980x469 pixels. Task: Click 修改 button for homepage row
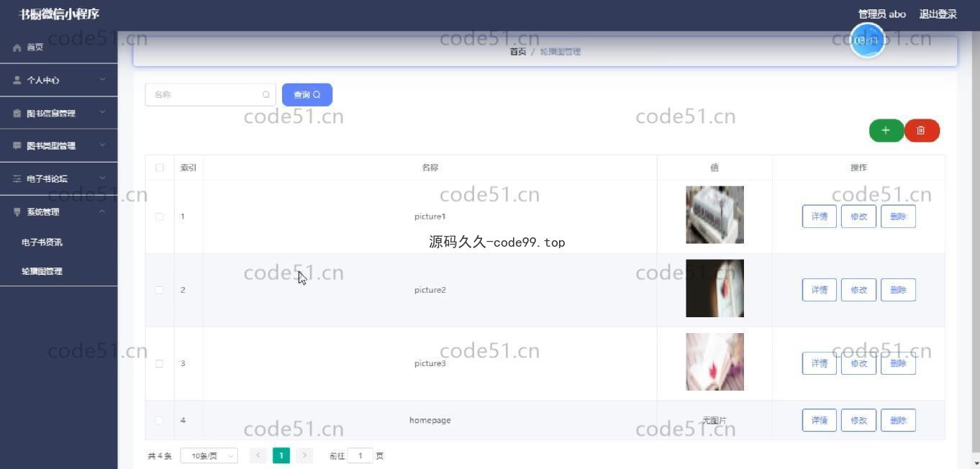(x=858, y=420)
